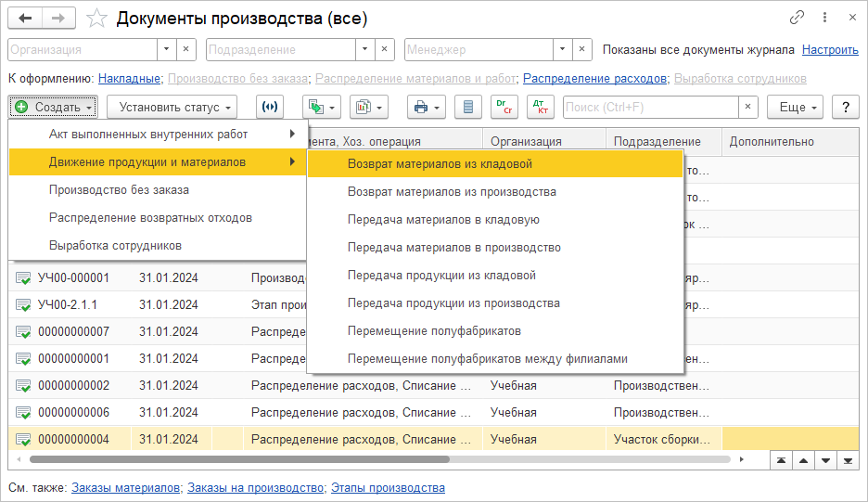Clear the Менеджер filter field

pos(582,50)
